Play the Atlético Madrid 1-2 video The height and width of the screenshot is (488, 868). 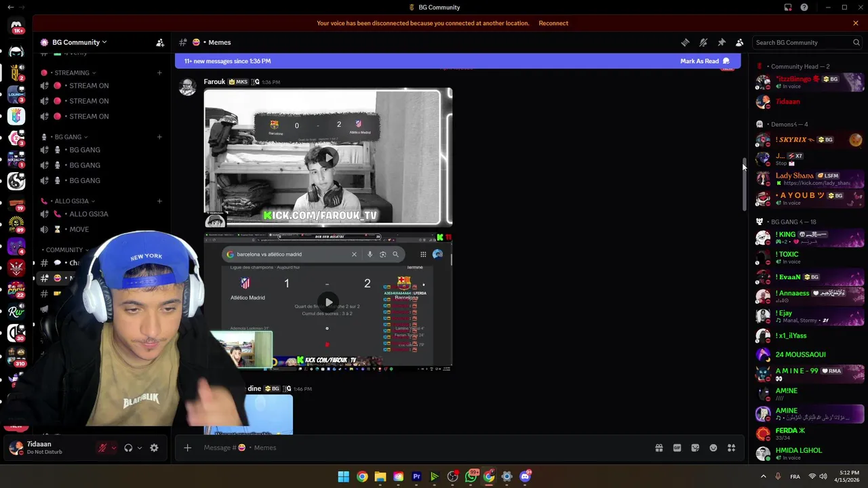pyautogui.click(x=328, y=302)
